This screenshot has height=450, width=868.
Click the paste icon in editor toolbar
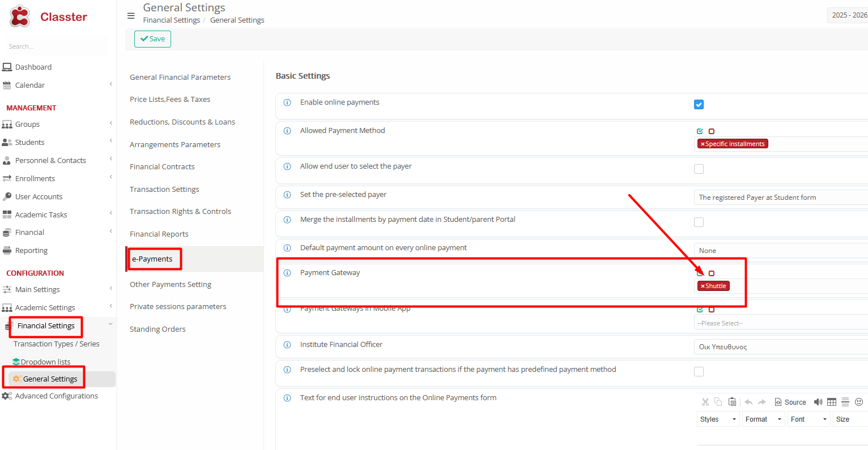(732, 402)
